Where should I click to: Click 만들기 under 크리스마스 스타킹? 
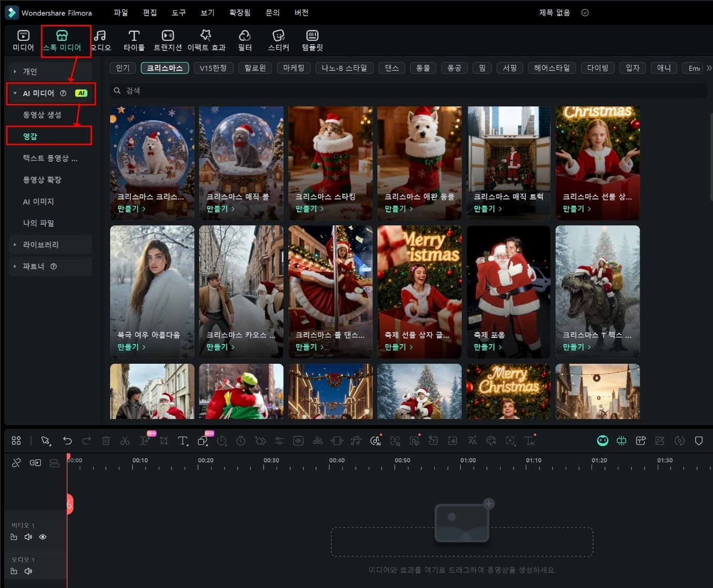pyautogui.click(x=309, y=209)
